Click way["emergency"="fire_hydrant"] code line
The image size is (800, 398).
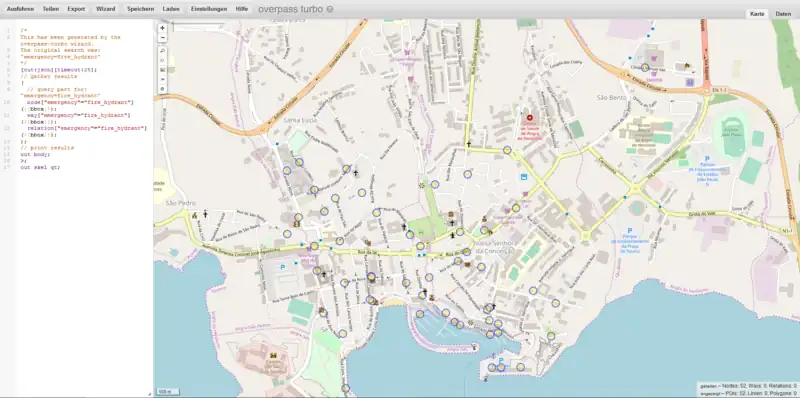click(x=79, y=115)
